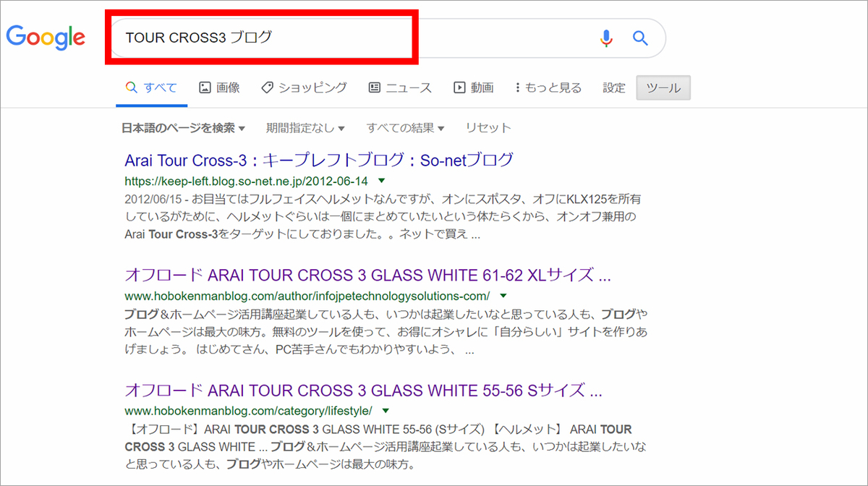Open dropdown arrow beside hobokenmanblog.com/category/lifestyle URL
868x486 pixels.
[x=386, y=411]
